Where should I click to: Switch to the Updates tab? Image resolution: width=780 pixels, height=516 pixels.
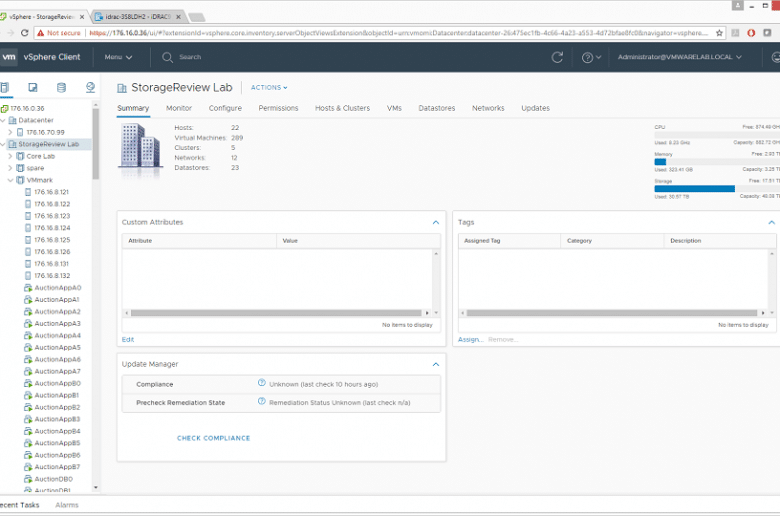[535, 108]
